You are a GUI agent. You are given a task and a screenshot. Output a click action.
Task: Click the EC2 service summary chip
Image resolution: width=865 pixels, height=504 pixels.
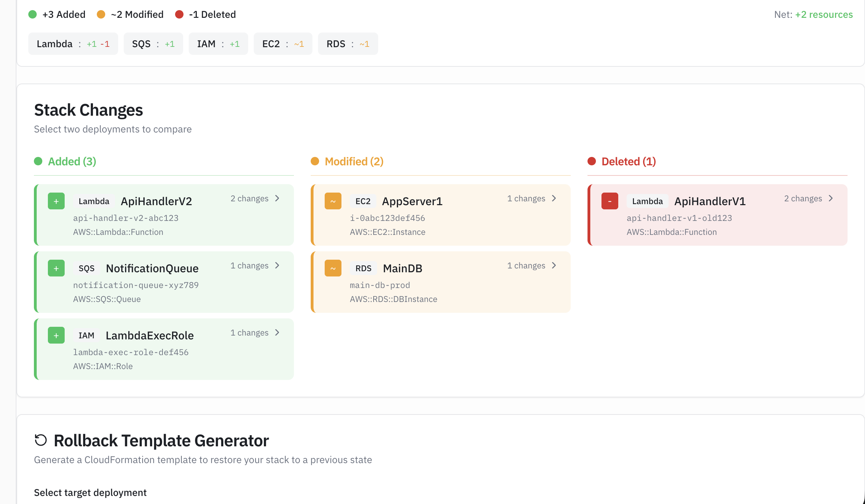click(283, 44)
